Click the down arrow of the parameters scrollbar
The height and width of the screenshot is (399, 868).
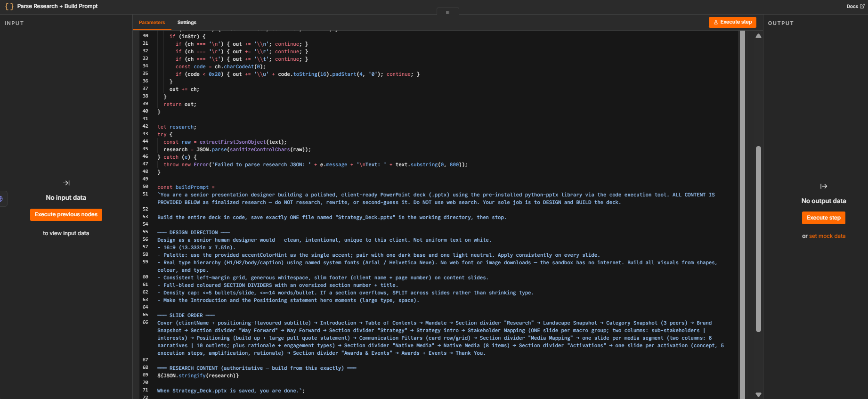(x=758, y=394)
